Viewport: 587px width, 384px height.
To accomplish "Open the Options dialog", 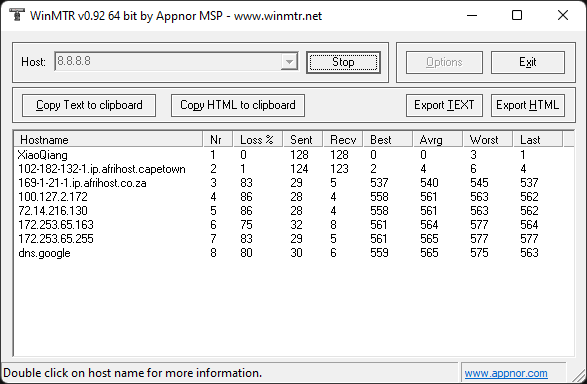I will pyautogui.click(x=444, y=62).
